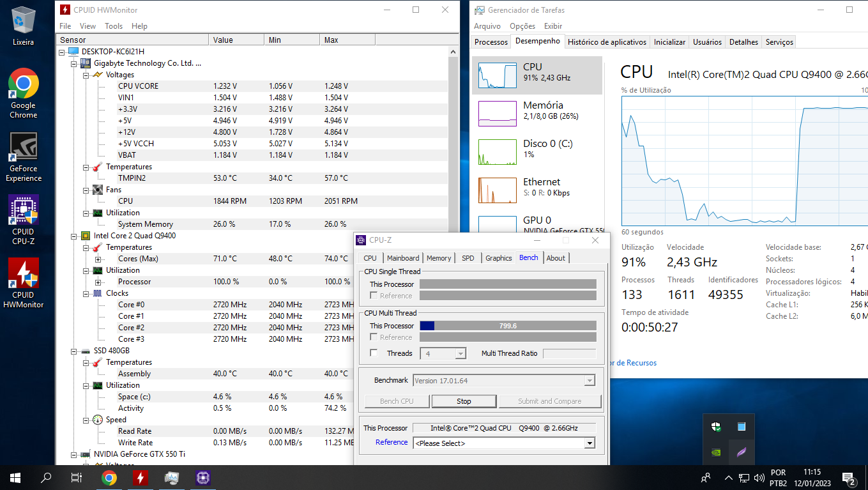This screenshot has width=868, height=490.
Task: Open taskbar search magnifier
Action: (46, 477)
